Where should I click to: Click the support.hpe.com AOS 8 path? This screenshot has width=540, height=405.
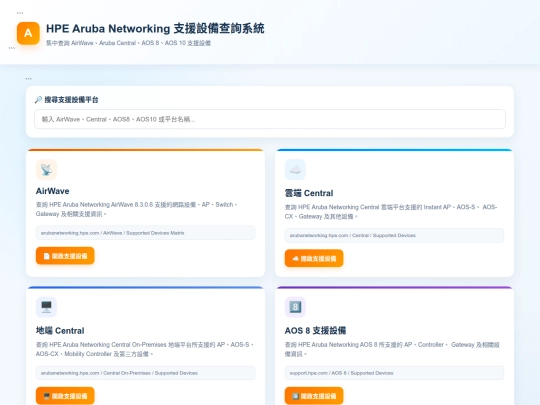pos(394,373)
